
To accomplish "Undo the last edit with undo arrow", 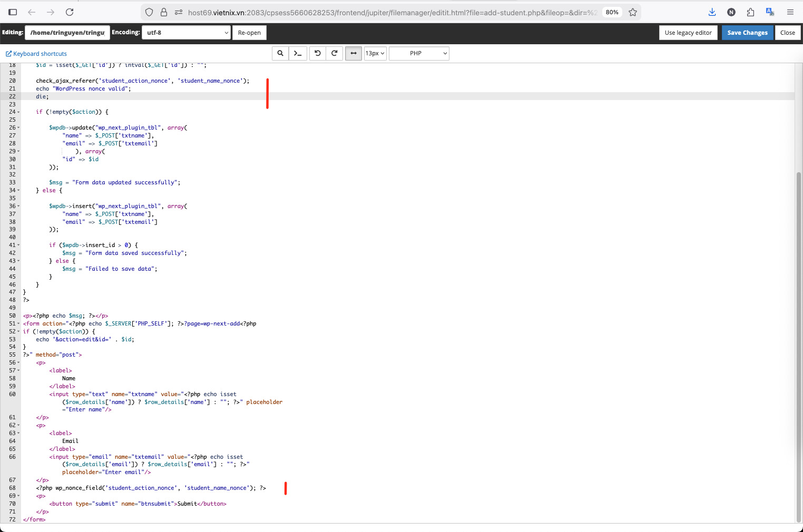I will [317, 53].
